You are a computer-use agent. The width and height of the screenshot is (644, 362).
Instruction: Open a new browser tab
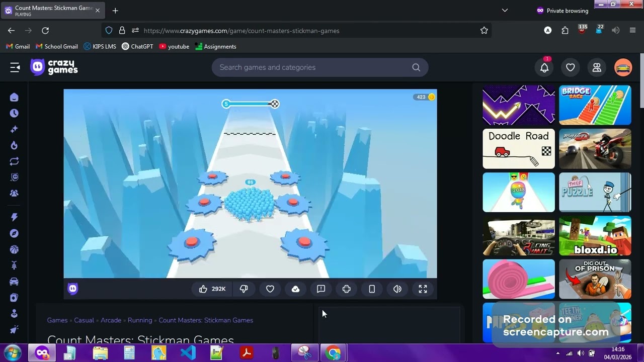115,11
